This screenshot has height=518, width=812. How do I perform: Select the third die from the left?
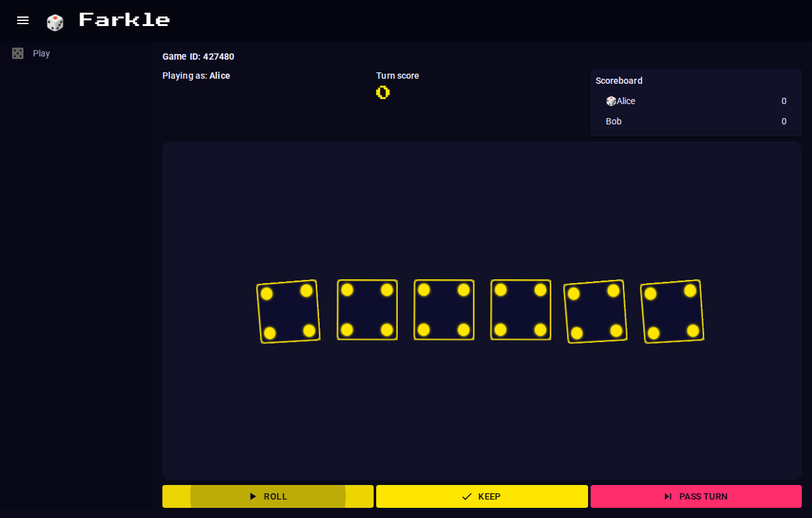(x=444, y=310)
